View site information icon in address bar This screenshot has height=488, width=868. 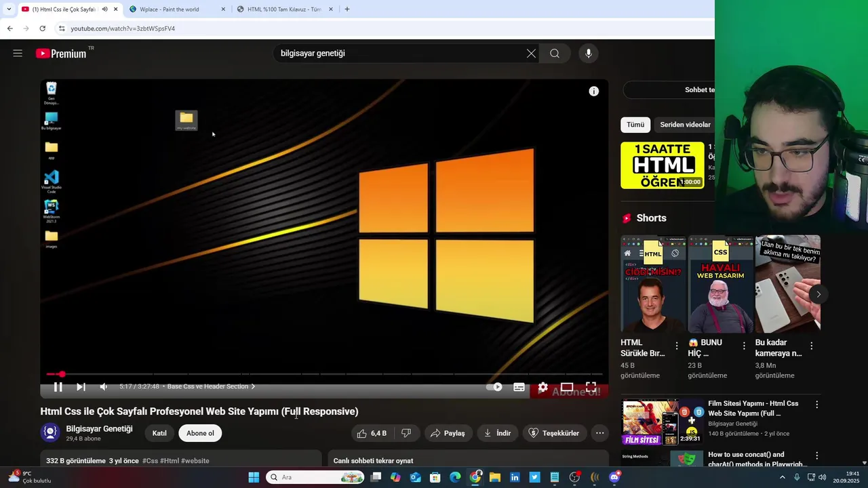pyautogui.click(x=62, y=28)
